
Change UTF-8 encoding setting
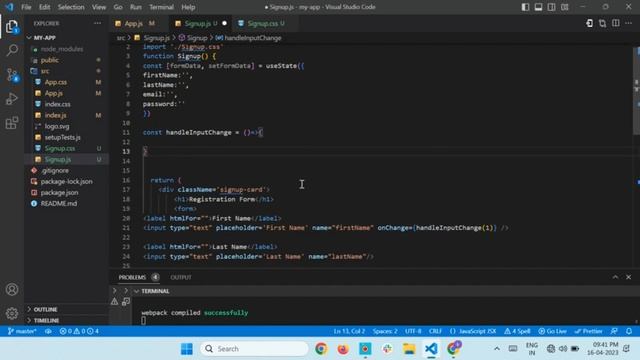pyautogui.click(x=413, y=331)
